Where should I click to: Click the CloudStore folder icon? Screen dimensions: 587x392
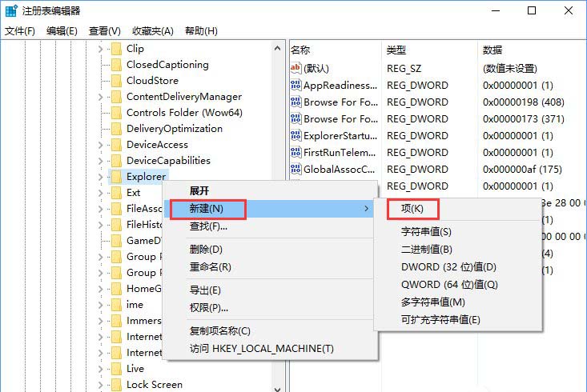117,81
